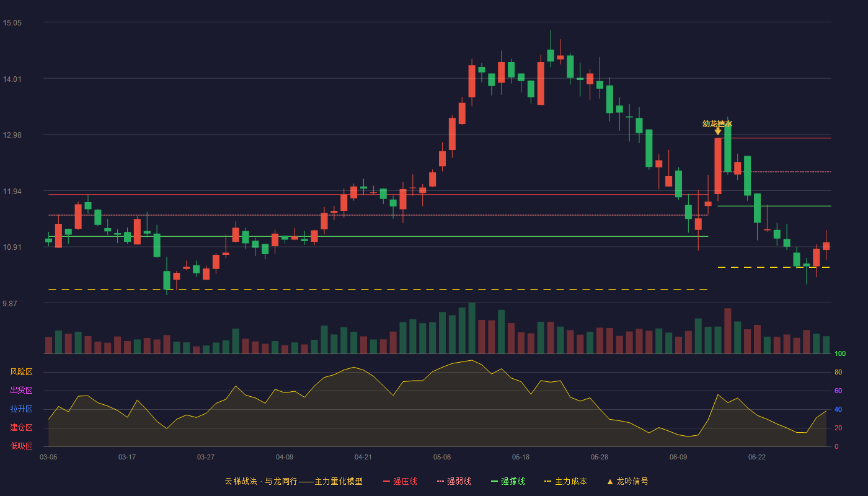The height and width of the screenshot is (496, 868).
Task: Click the 60 indicator scale value
Action: pos(838,391)
